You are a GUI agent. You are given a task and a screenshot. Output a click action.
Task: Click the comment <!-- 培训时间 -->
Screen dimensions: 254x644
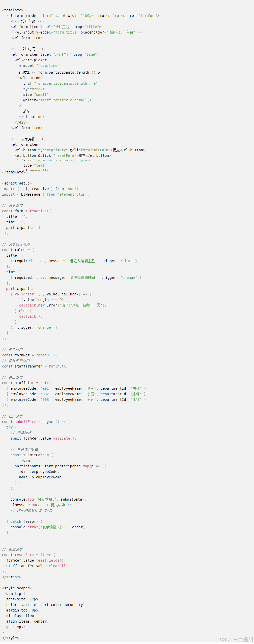pyautogui.click(x=27, y=49)
